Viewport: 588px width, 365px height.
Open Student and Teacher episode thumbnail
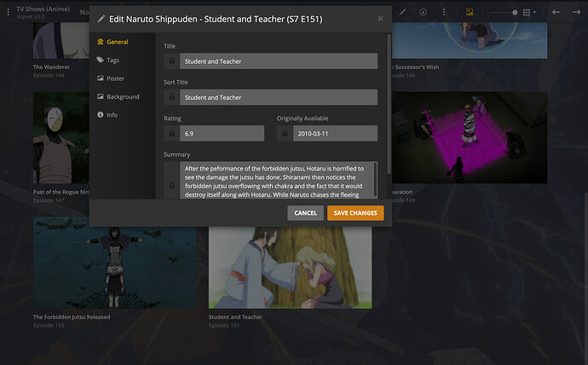[291, 267]
